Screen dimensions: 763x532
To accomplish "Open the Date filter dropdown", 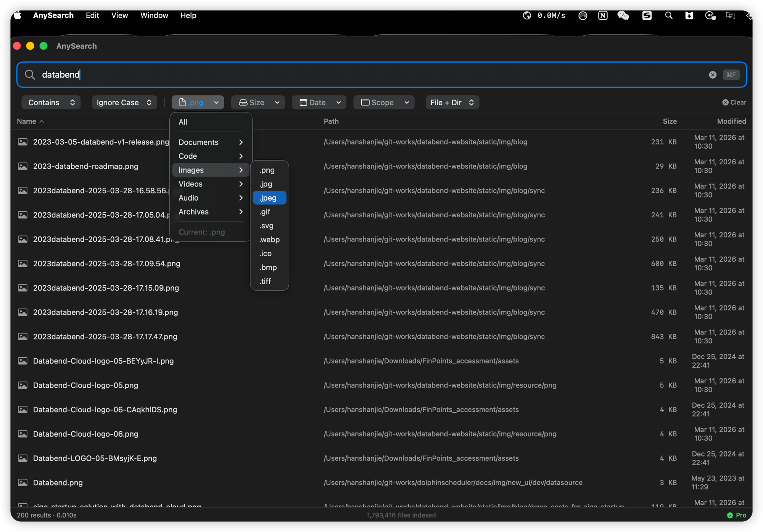I will (319, 103).
